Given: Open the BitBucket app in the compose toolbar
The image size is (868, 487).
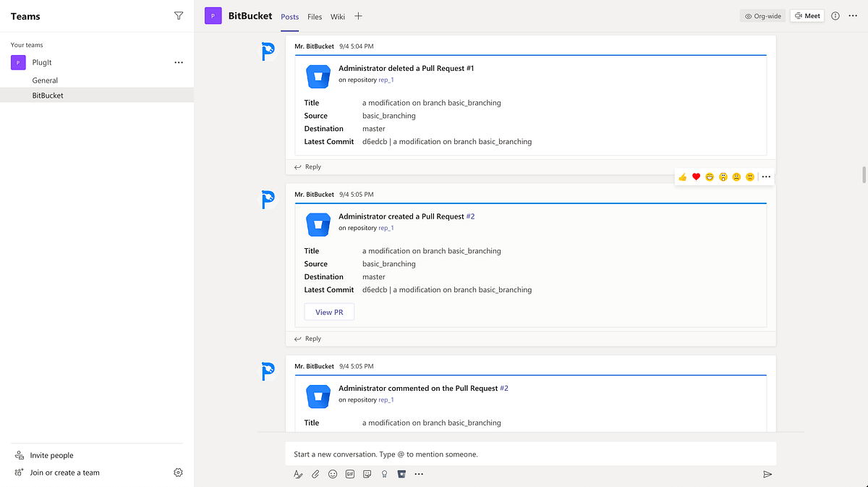Looking at the screenshot, I should [x=401, y=474].
